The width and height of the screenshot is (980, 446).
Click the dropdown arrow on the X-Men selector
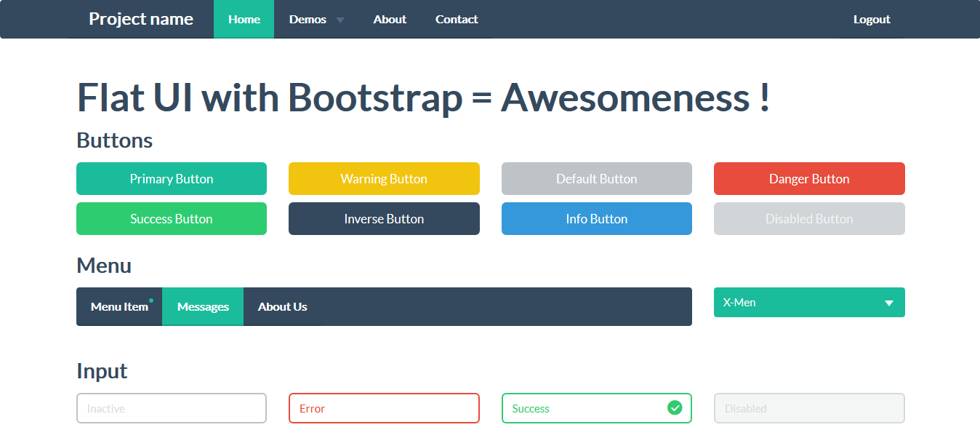[x=888, y=303]
